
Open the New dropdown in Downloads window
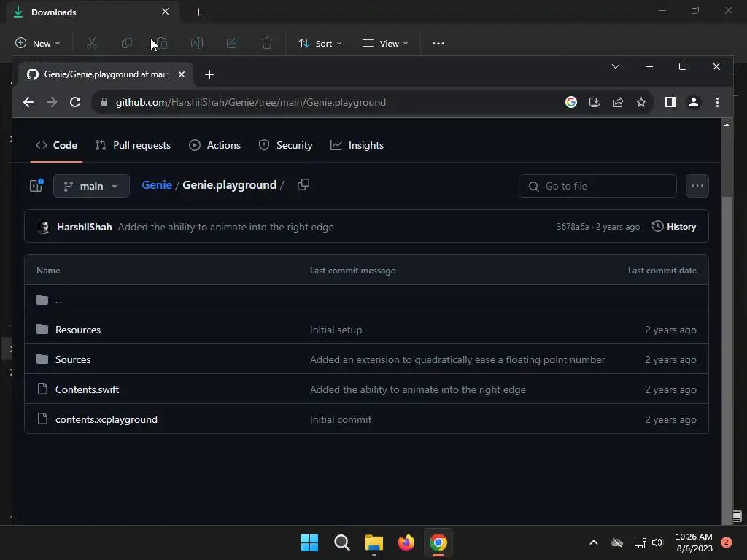(x=38, y=43)
